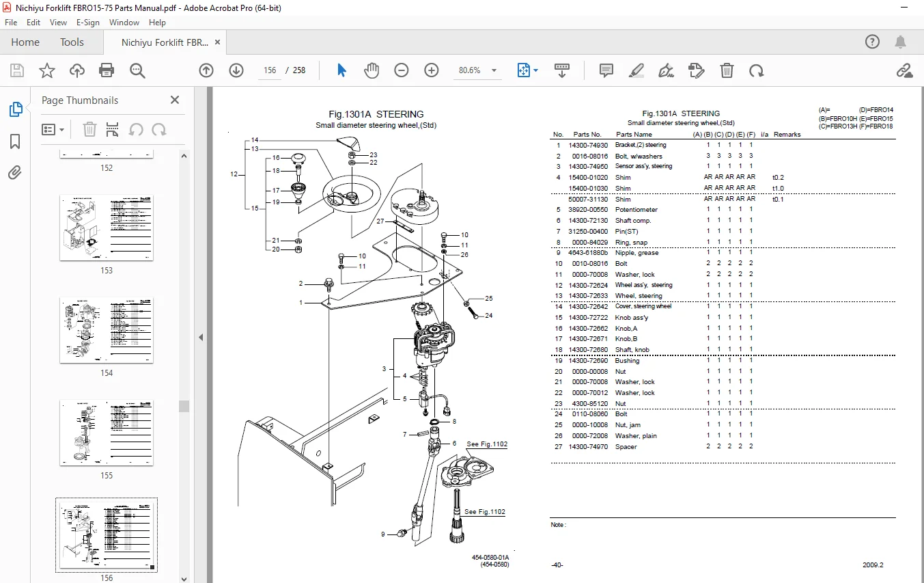The width and height of the screenshot is (924, 583).
Task: Click the trash icon in the main toolbar
Action: (727, 70)
